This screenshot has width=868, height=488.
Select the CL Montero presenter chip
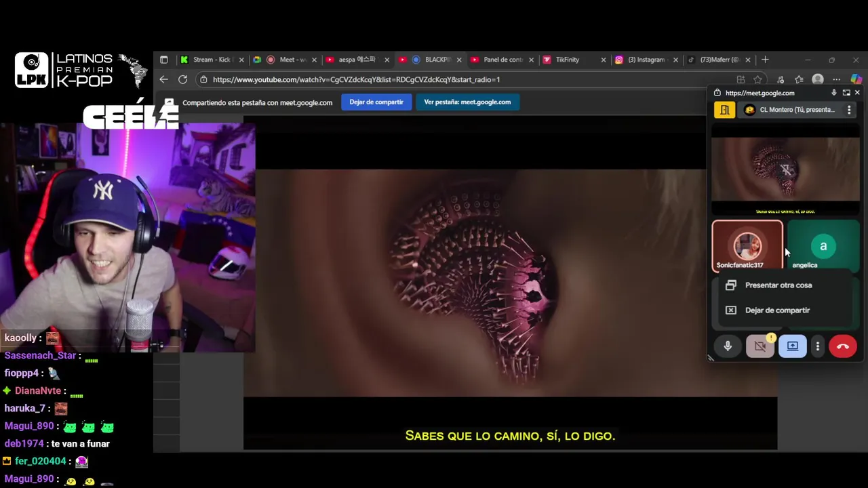[x=791, y=110]
